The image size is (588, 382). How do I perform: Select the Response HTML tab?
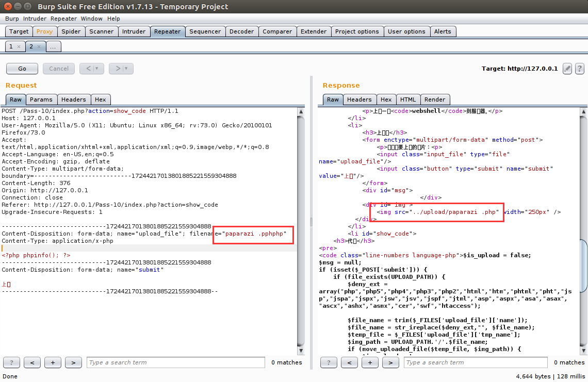click(408, 99)
